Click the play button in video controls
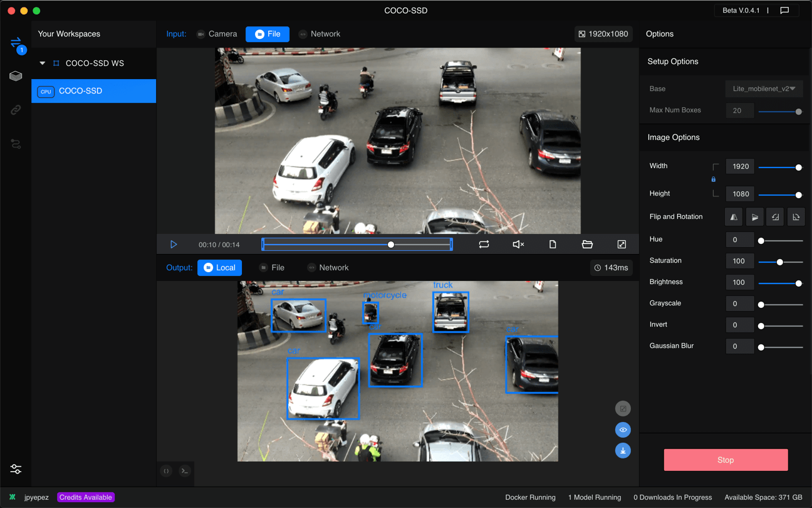The image size is (812, 508). (x=174, y=245)
